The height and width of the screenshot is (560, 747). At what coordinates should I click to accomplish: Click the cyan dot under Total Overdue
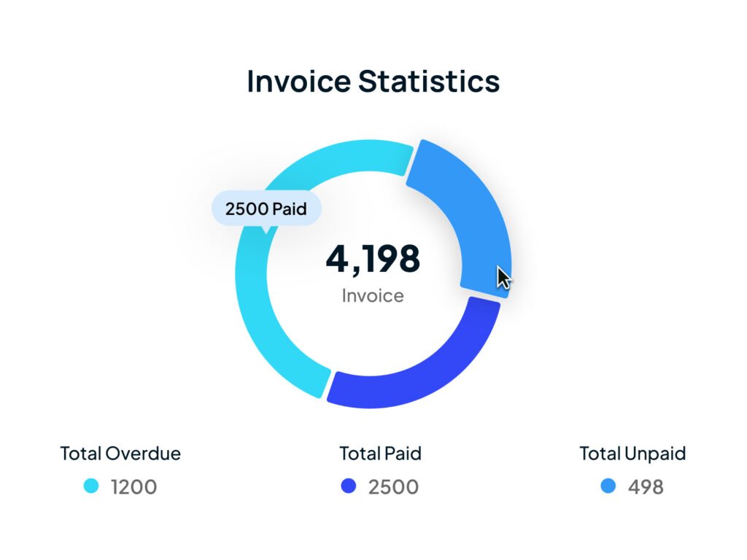(91, 486)
